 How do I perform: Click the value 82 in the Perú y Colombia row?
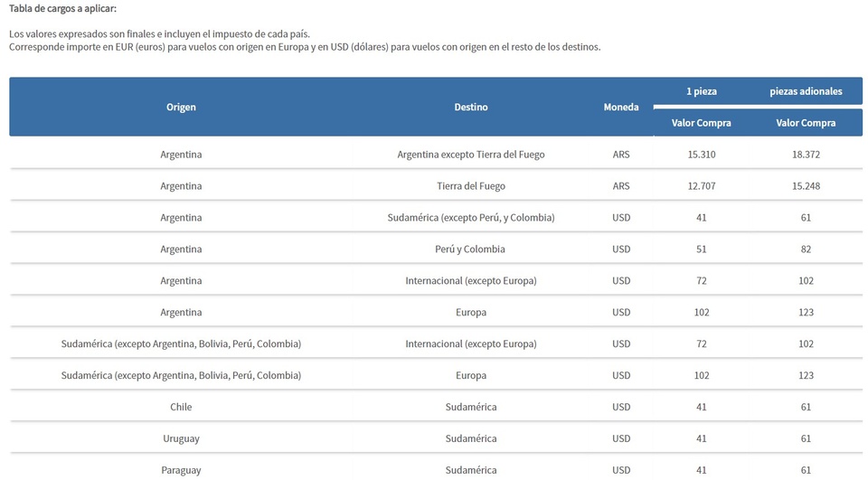pyautogui.click(x=806, y=249)
